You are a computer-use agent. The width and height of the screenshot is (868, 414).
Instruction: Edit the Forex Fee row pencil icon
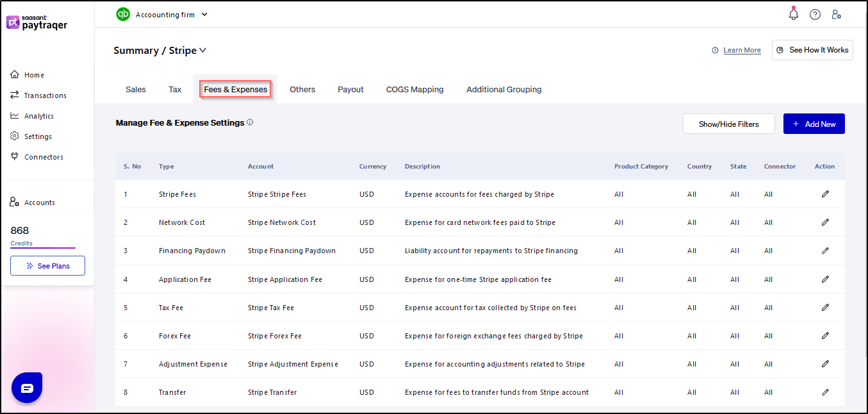tap(825, 335)
